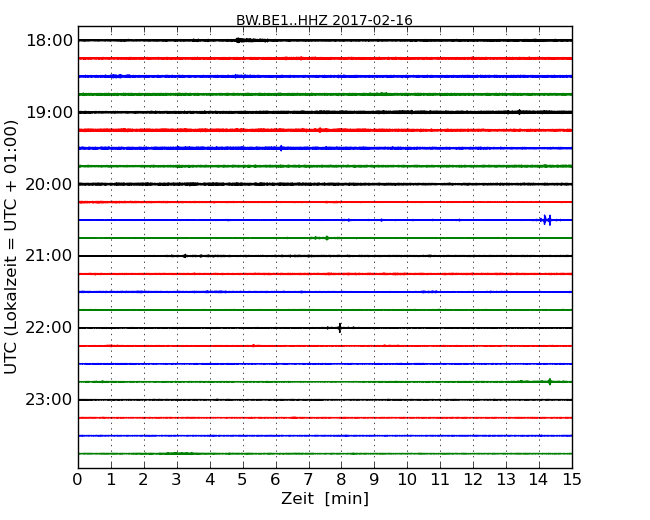Click x-axis tick label 15
650x520 pixels.
click(x=572, y=480)
